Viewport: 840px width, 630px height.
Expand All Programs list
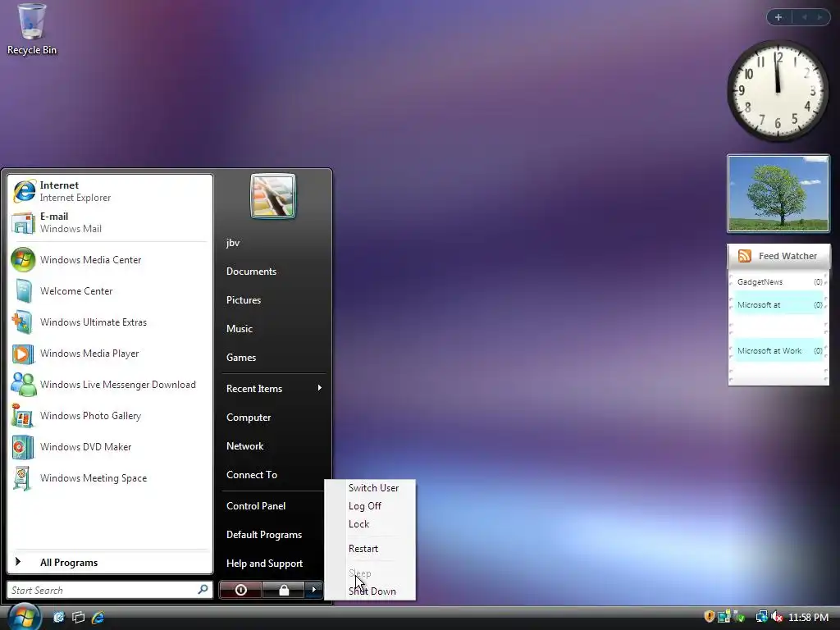click(x=110, y=562)
